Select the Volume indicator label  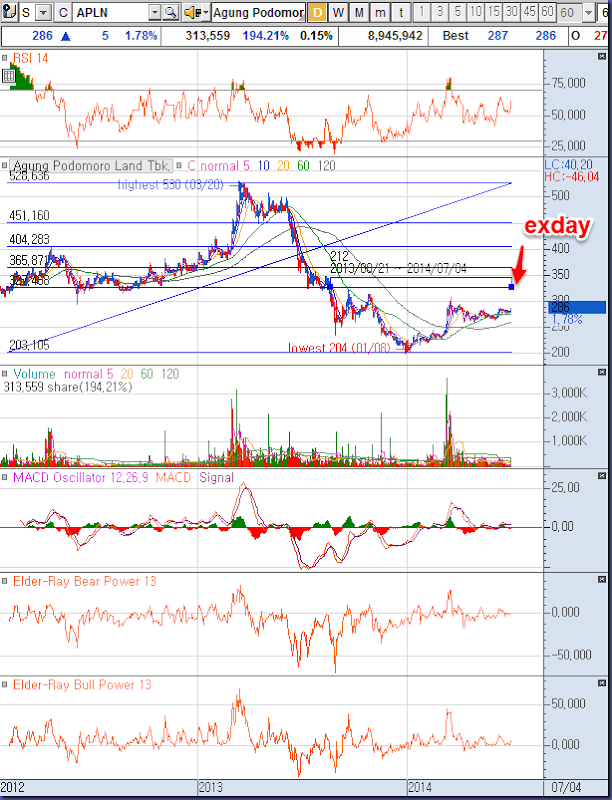(x=34, y=374)
